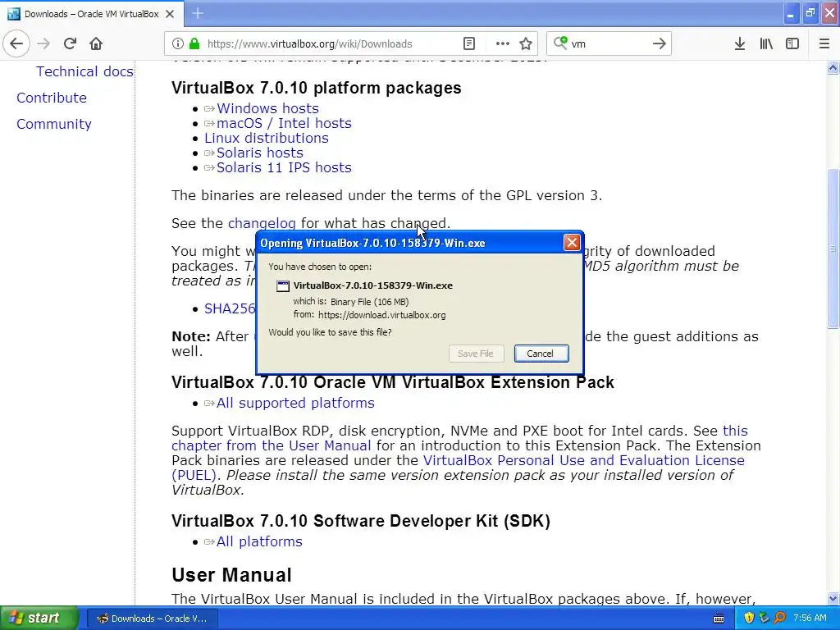Show site information icon in address bar
This screenshot has height=630, width=840.
pos(177,43)
